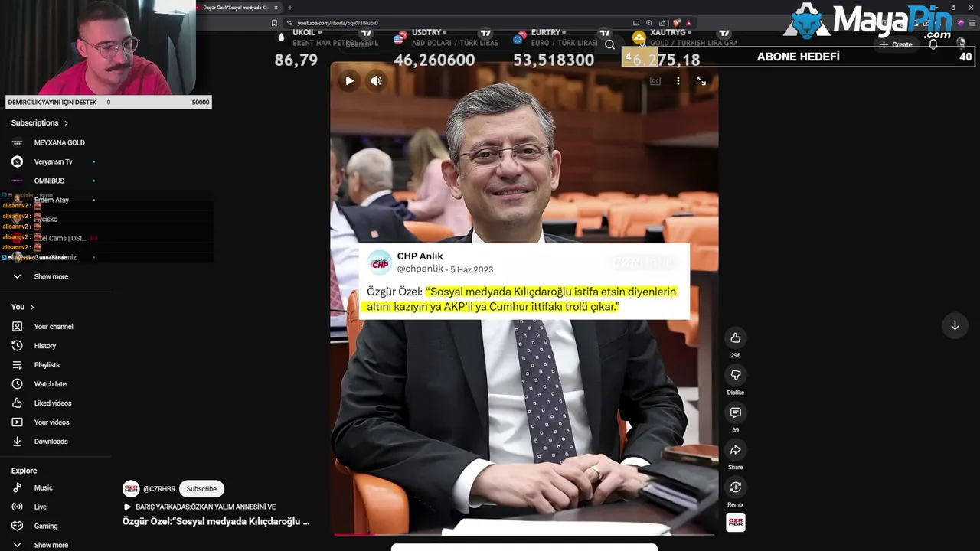Open the YouTube account avatar menu
This screenshot has width=980, height=551.
(x=961, y=44)
